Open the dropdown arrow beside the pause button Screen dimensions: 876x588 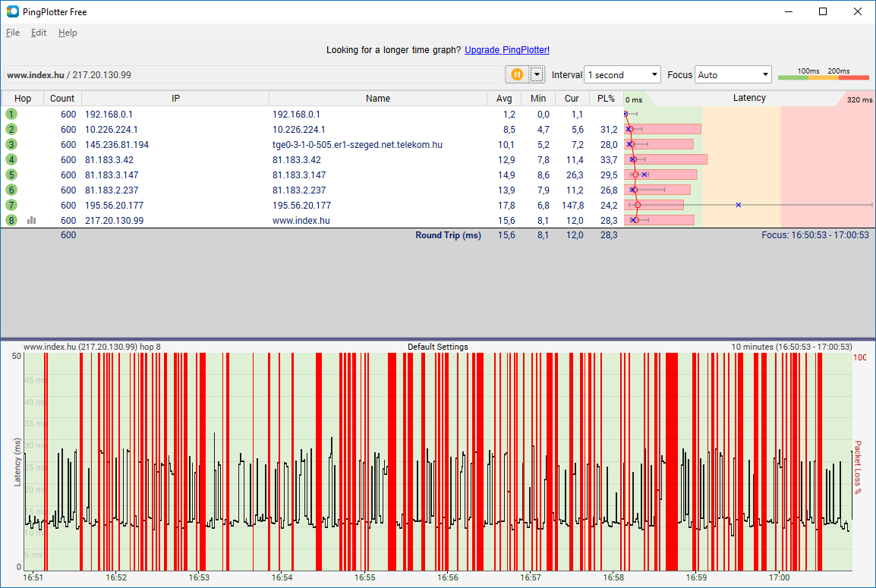click(537, 74)
